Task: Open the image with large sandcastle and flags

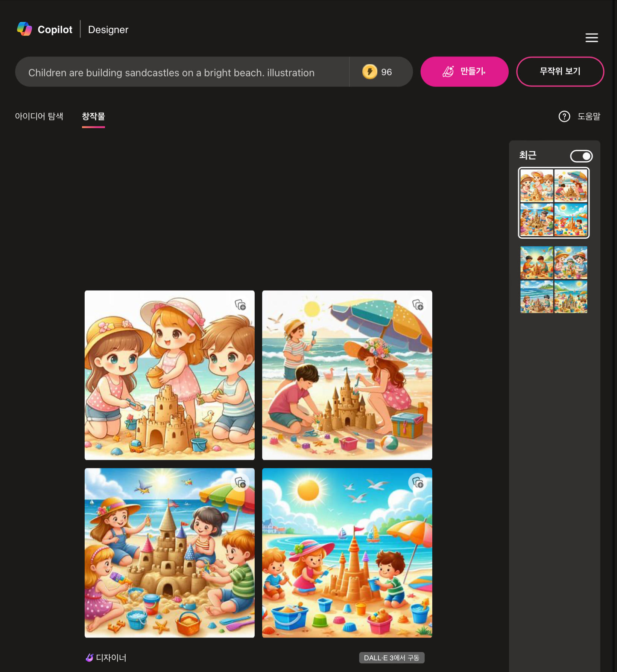Action: [170, 553]
